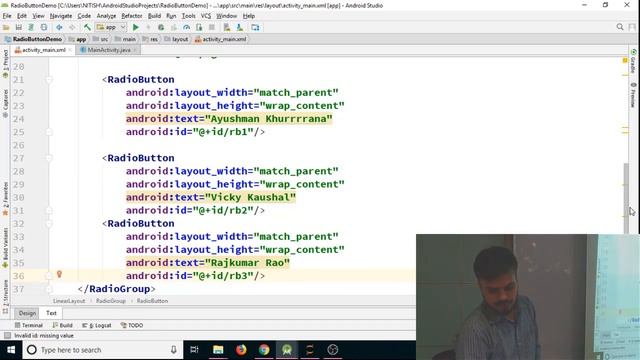The height and width of the screenshot is (360, 640).
Task: Click the Type here to search box
Action: pos(102,350)
